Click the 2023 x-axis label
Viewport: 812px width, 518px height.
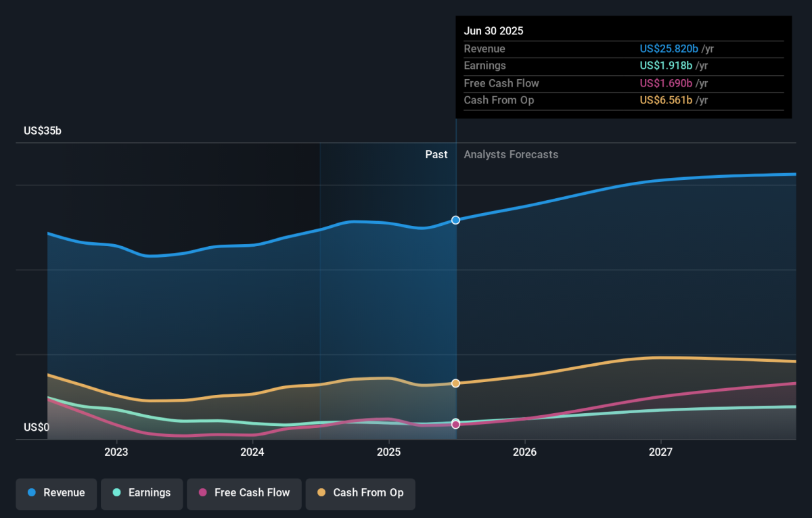click(x=116, y=452)
